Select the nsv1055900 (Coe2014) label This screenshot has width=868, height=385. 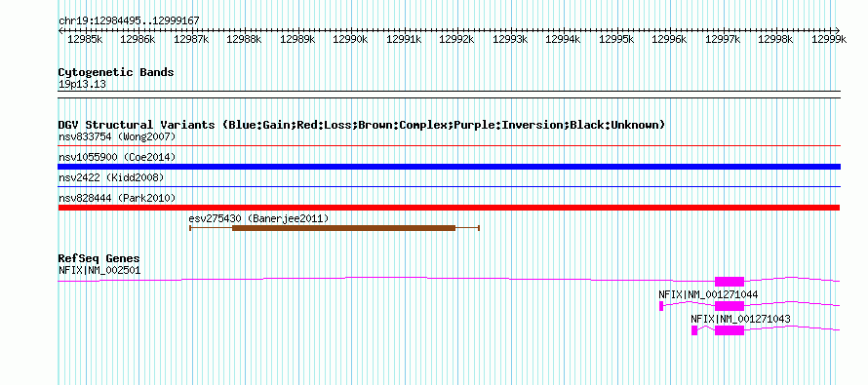pyautogui.click(x=117, y=158)
